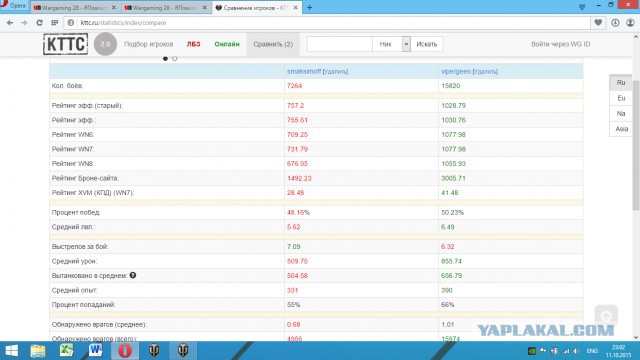640x360 pixels.
Task: Click the browser forward arrow
Action: [x=24, y=23]
